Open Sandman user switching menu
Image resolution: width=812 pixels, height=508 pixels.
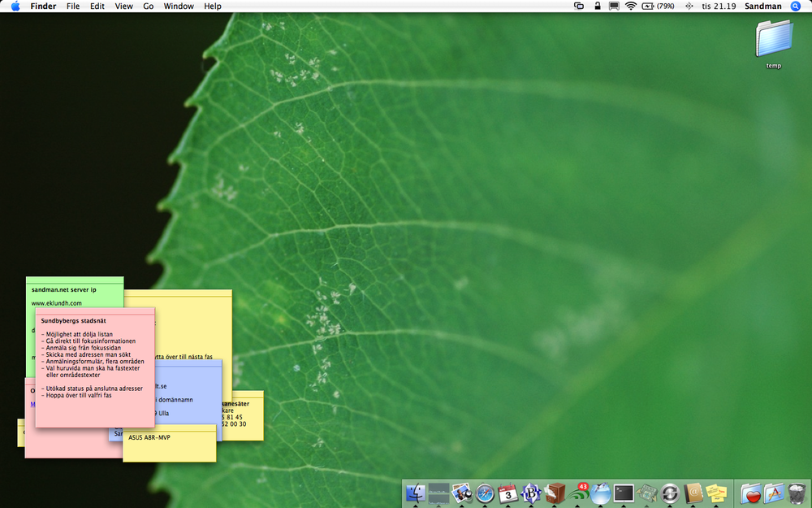[762, 6]
